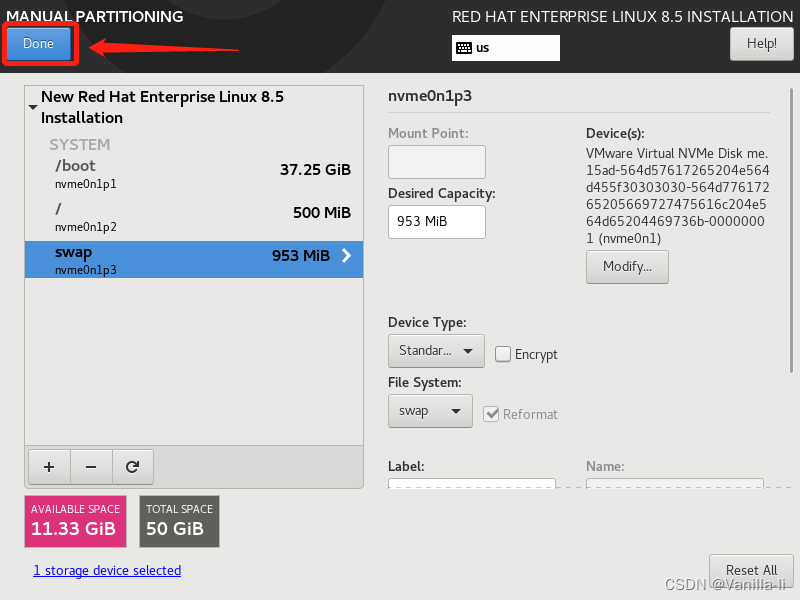Click the Label input field

[471, 483]
